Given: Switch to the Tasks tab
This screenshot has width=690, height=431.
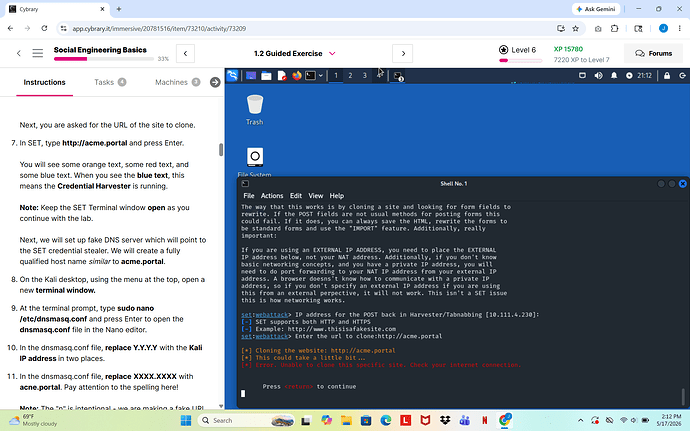Looking at the screenshot, I should (110, 82).
